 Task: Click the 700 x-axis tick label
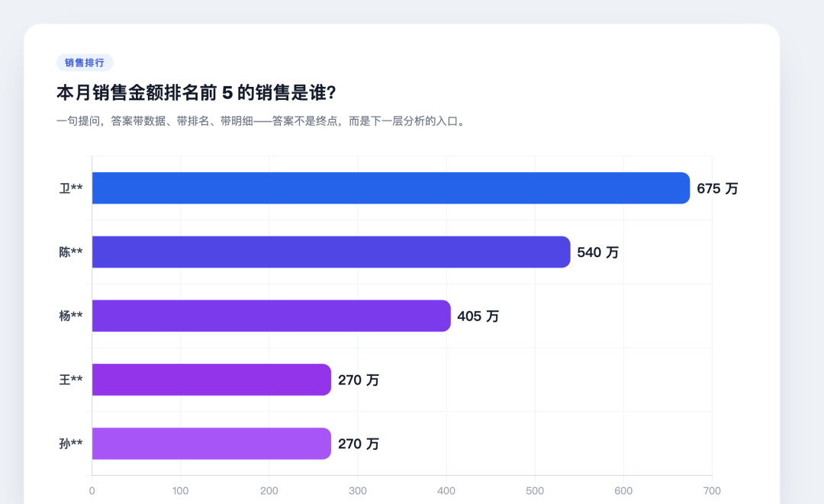pos(712,491)
